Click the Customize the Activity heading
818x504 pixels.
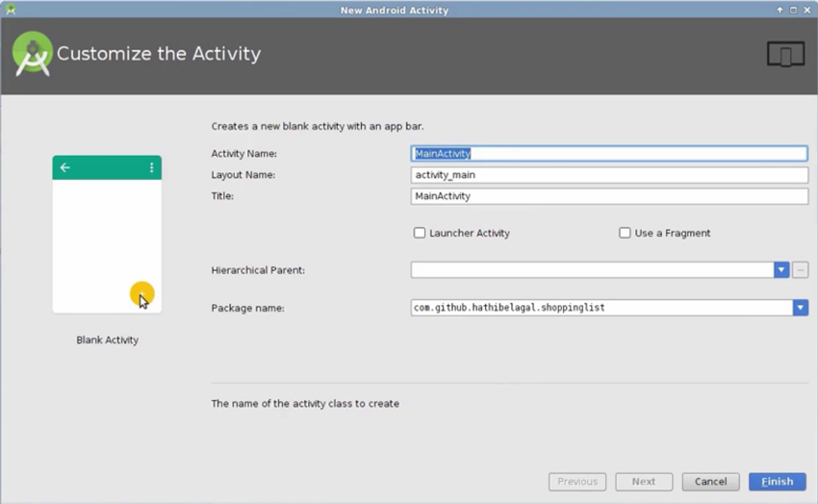159,54
